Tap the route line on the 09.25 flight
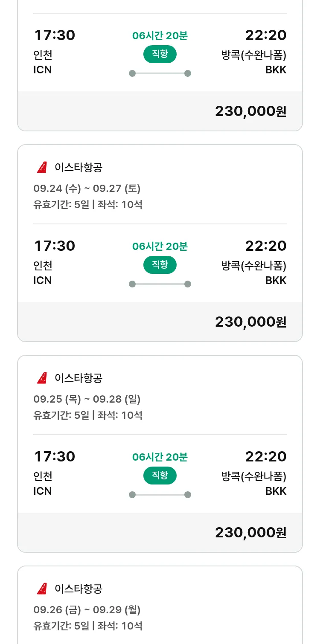Image resolution: width=320 pixels, height=644 pixels. [x=160, y=495]
